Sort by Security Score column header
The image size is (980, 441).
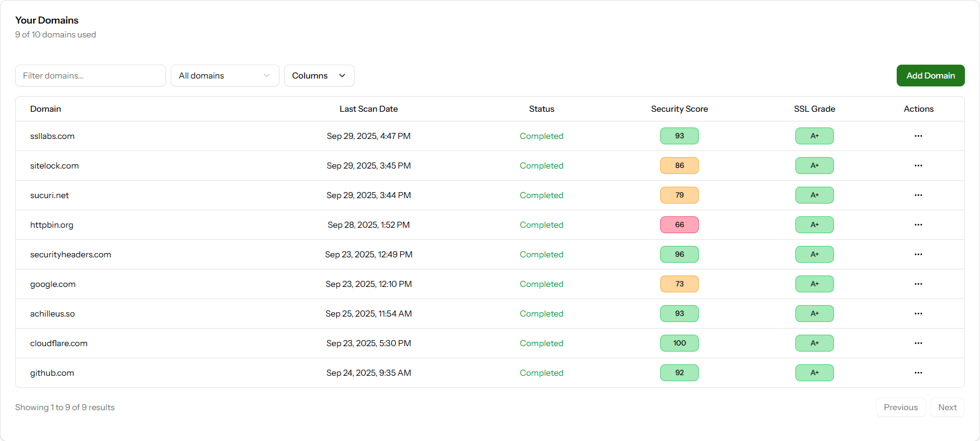coord(679,109)
